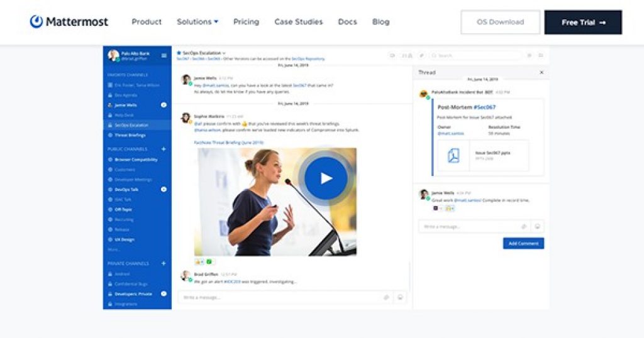Click Jamie Wells avatar in main channel
644x338 pixels.
(x=186, y=79)
